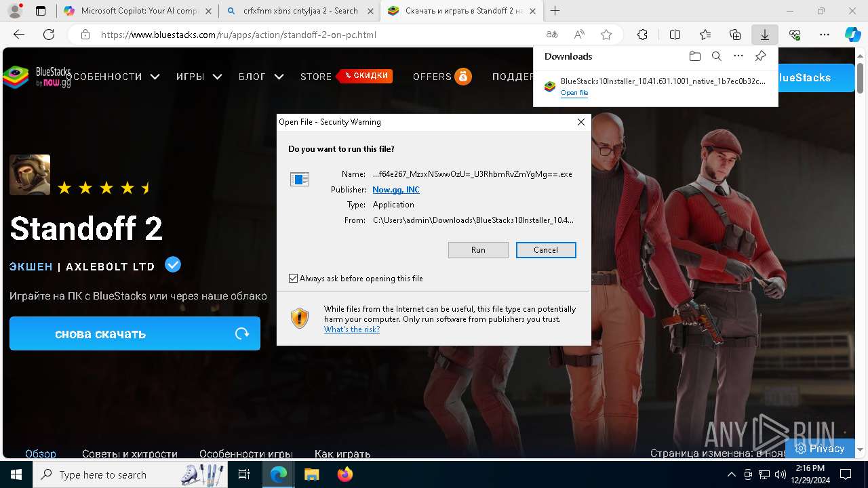Close the Open File Security Warning dialog
Screen dimensions: 868x488
tap(580, 122)
